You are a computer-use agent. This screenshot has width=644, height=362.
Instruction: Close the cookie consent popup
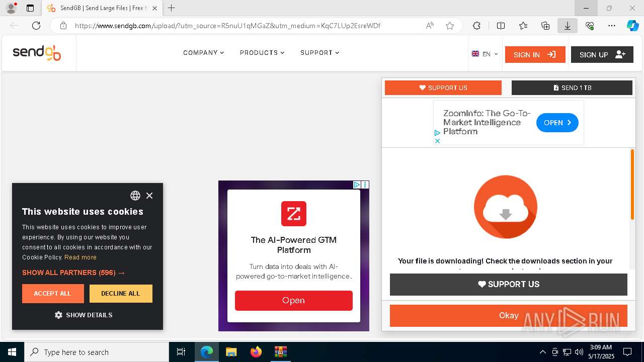(x=149, y=196)
